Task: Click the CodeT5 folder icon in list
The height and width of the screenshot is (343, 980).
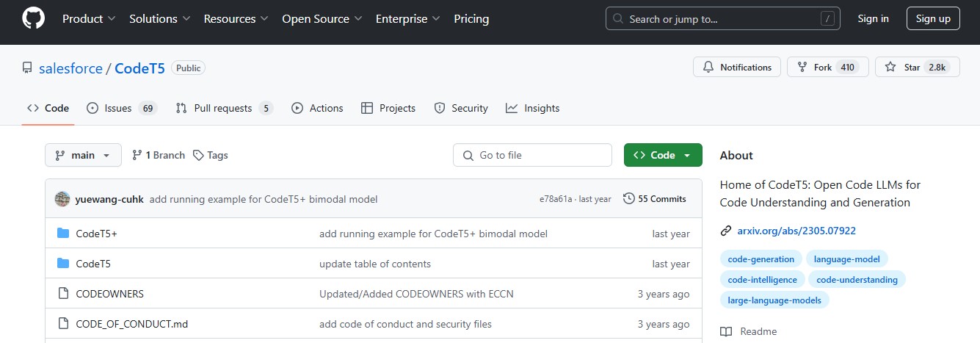Action: pos(63,264)
